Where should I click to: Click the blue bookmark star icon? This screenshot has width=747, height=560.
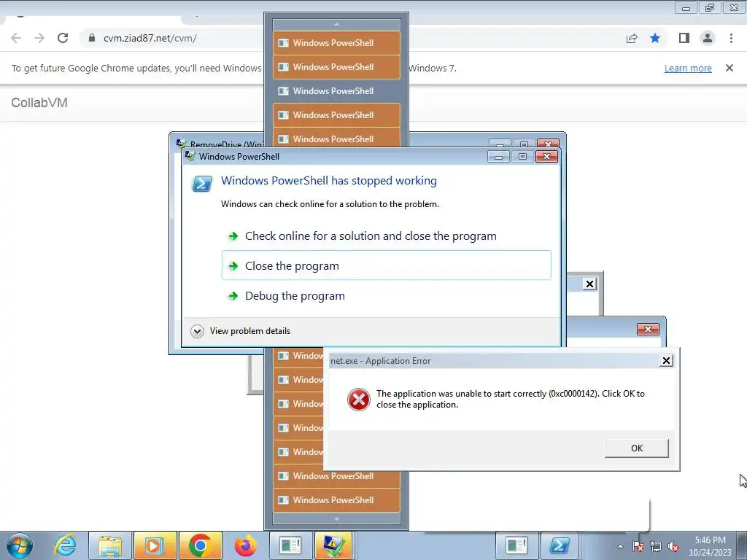click(655, 38)
